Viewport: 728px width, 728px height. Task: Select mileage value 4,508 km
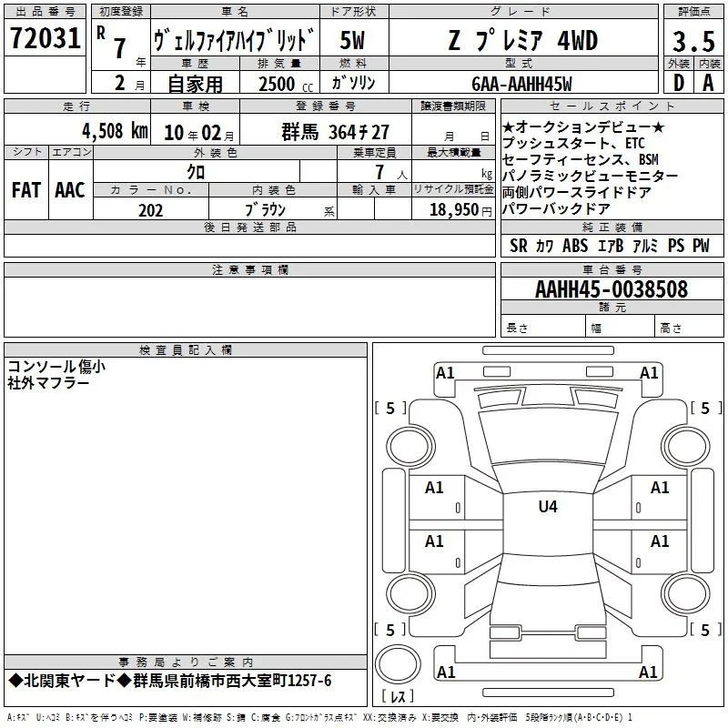tap(115, 131)
